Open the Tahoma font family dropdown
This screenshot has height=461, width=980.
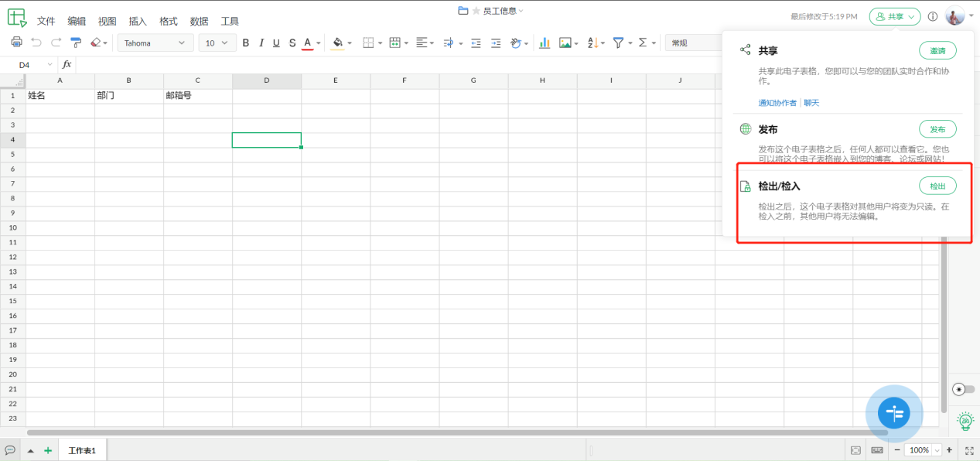[155, 43]
